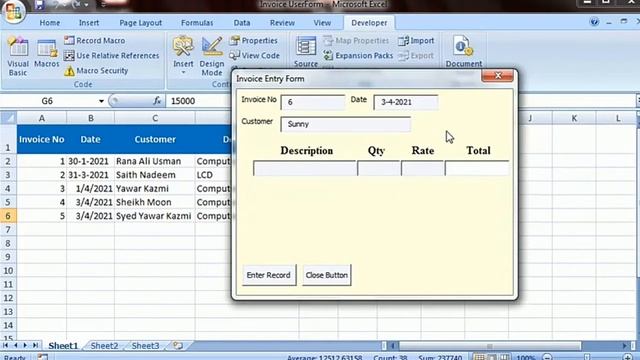
Task: Click cell with Sheikh Moon
Action: pyautogui.click(x=155, y=202)
